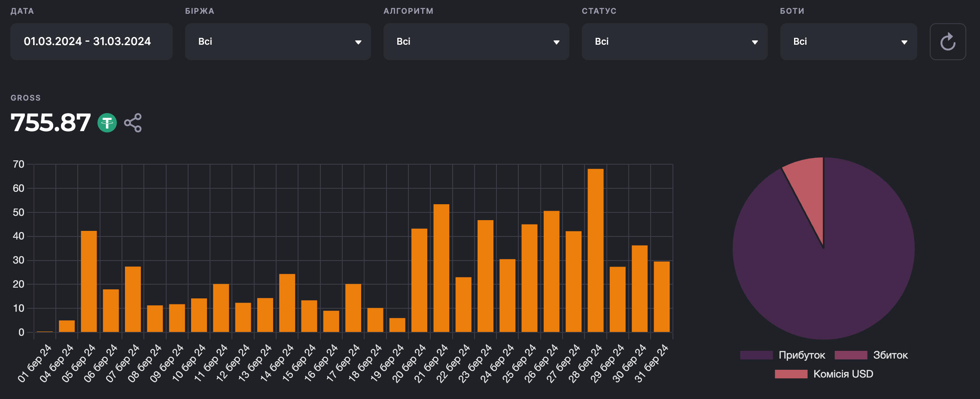Image resolution: width=980 pixels, height=399 pixels.
Task: Select the tallest bar for 28 бер 24
Action: coord(595,250)
